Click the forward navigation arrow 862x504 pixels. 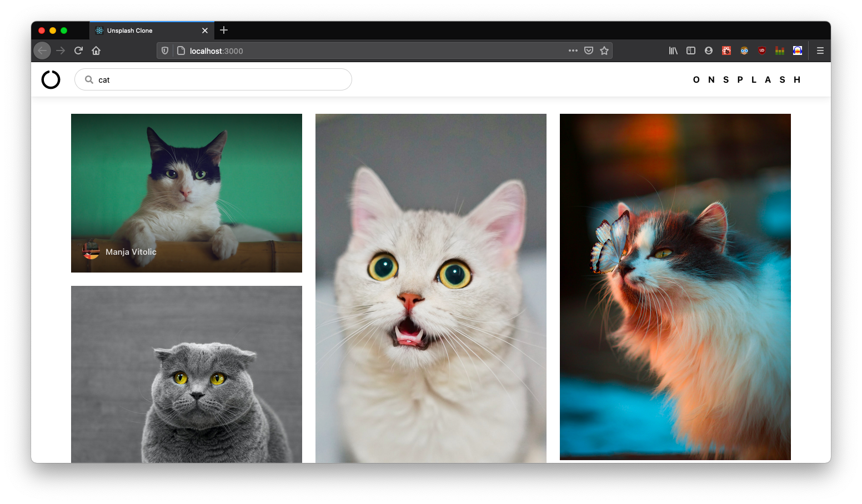pos(61,51)
